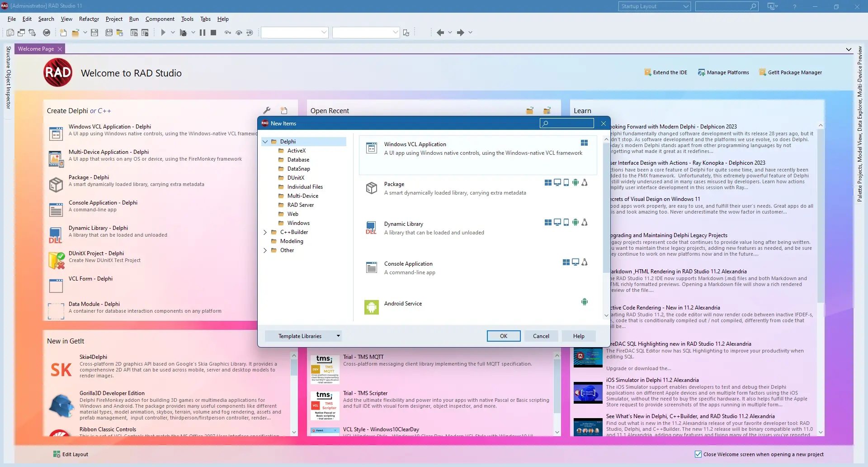Image resolution: width=868 pixels, height=467 pixels.
Task: Click the Run play toolbar icon
Action: coord(163,33)
